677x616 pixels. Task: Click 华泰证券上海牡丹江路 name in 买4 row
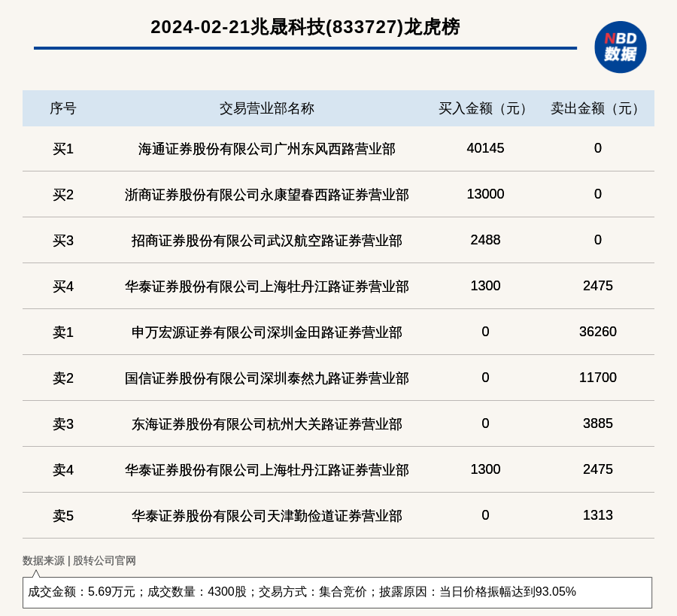[266, 287]
